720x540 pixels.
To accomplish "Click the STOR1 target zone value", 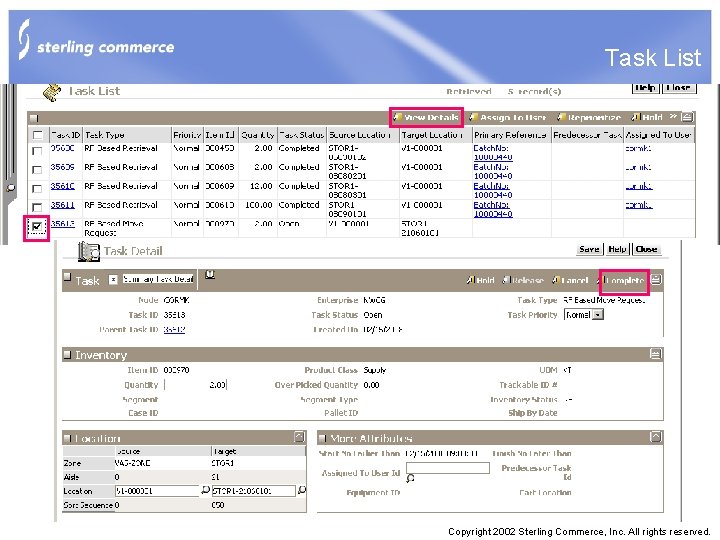I will [223, 463].
